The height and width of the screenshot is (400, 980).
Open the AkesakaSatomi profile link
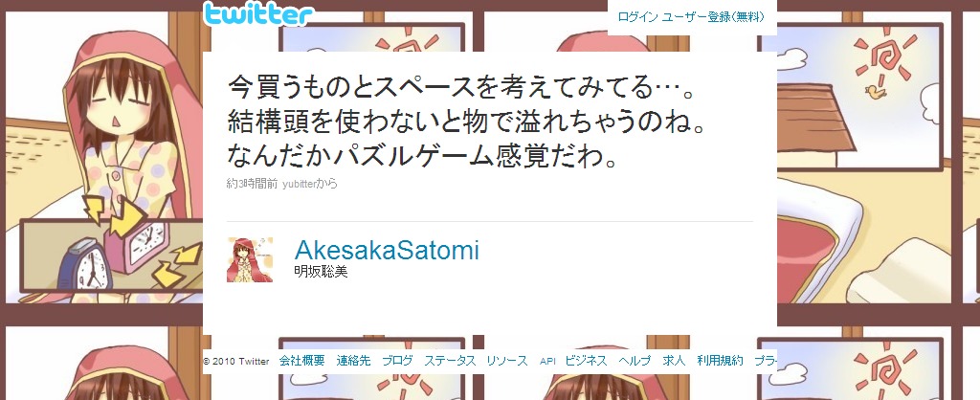[x=387, y=250]
